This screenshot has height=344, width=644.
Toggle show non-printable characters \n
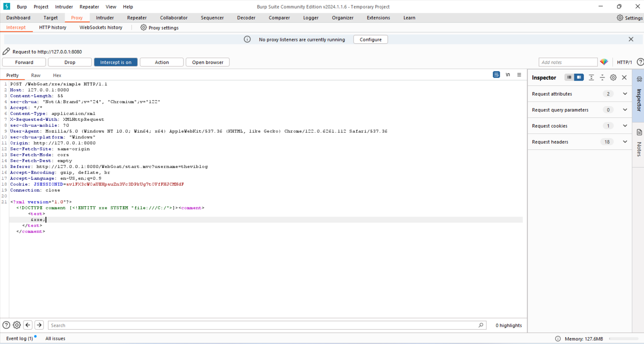[508, 75]
